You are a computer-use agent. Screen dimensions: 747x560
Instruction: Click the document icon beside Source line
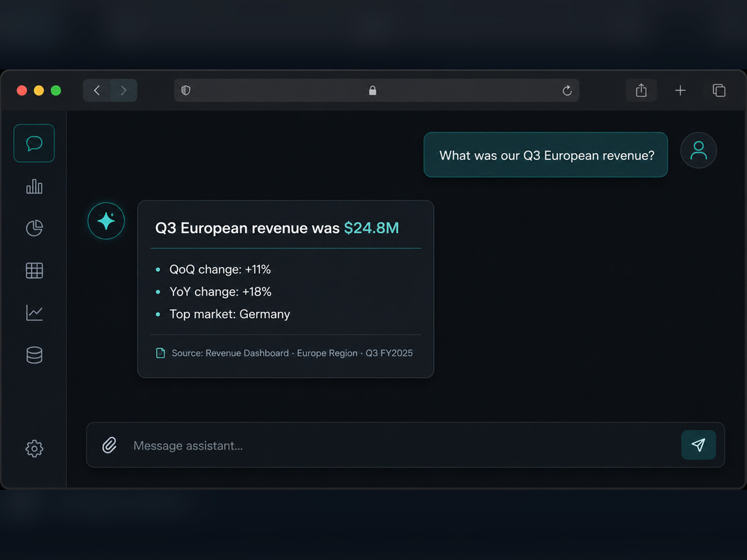(x=161, y=353)
